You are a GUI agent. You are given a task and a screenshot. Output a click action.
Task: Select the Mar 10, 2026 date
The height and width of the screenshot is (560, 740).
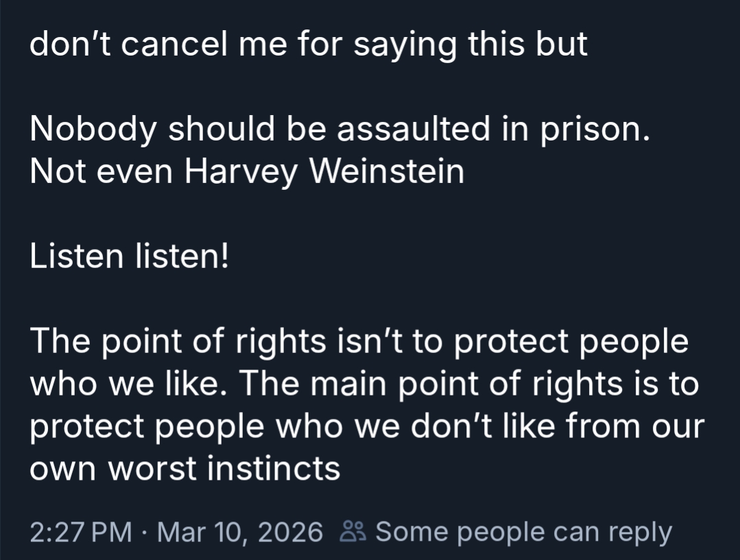(240, 532)
